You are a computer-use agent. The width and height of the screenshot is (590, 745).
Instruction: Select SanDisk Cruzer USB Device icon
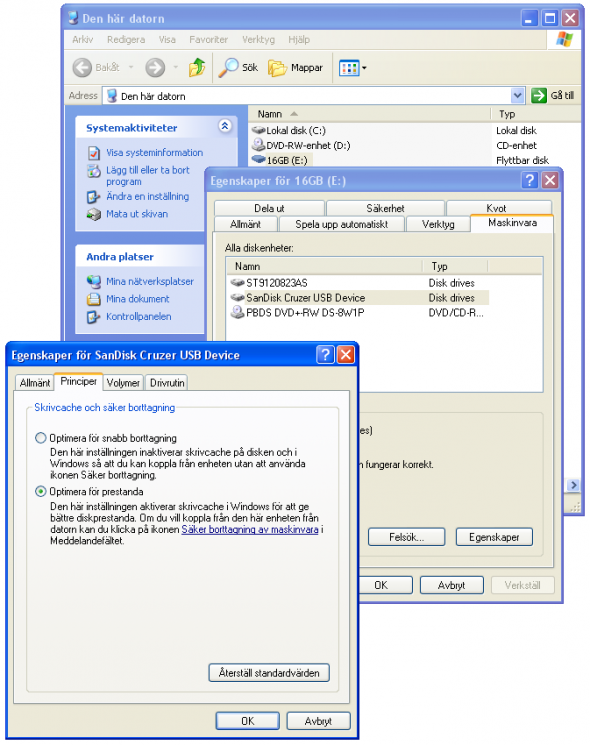point(238,297)
